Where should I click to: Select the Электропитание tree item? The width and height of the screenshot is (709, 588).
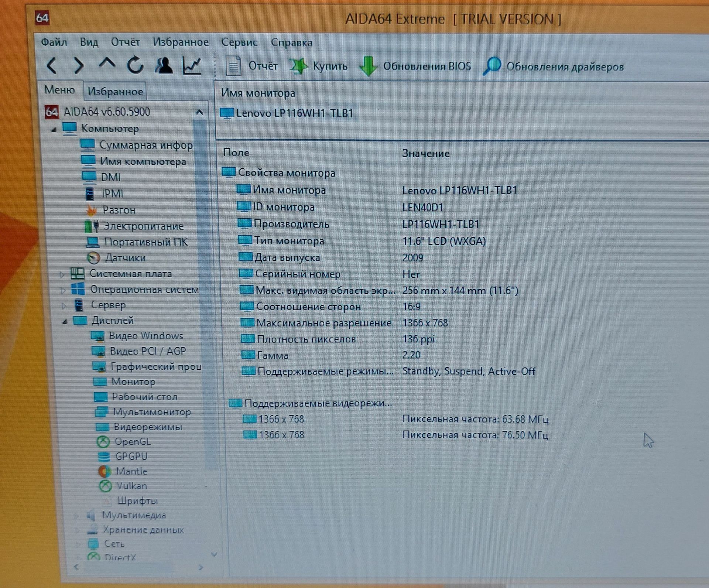tap(134, 226)
